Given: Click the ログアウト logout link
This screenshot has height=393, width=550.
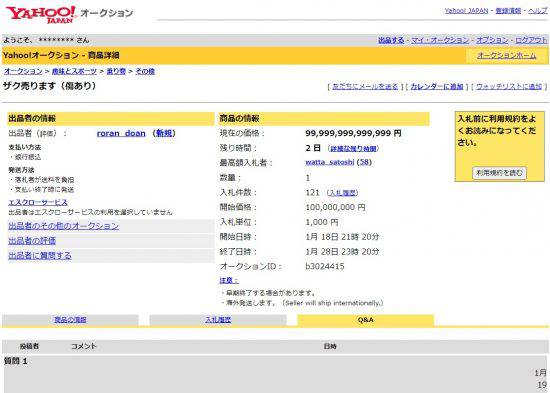Looking at the screenshot, I should click(531, 40).
